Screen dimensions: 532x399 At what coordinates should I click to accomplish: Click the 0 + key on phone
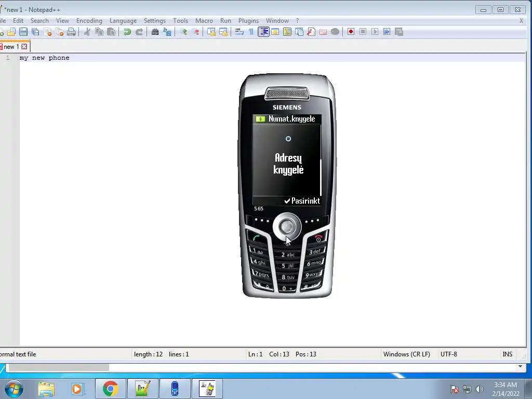click(x=288, y=288)
